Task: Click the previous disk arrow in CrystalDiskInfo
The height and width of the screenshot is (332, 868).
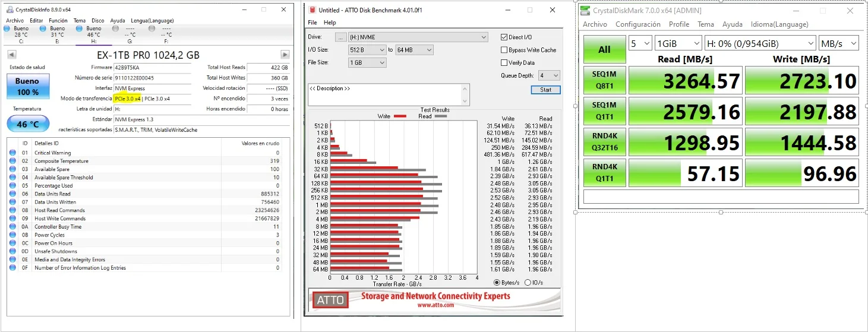Action: [x=11, y=55]
